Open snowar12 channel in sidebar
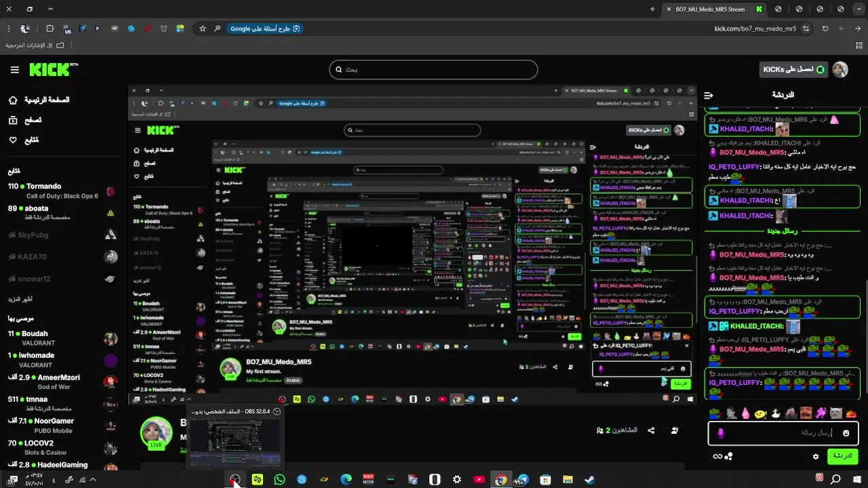The height and width of the screenshot is (488, 868). click(61, 279)
